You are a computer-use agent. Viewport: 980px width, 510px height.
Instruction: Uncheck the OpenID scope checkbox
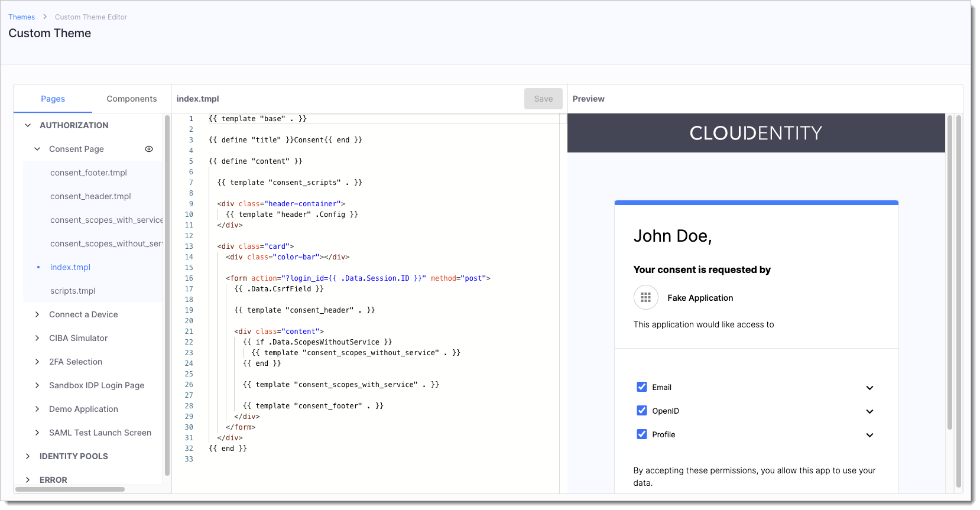point(641,411)
